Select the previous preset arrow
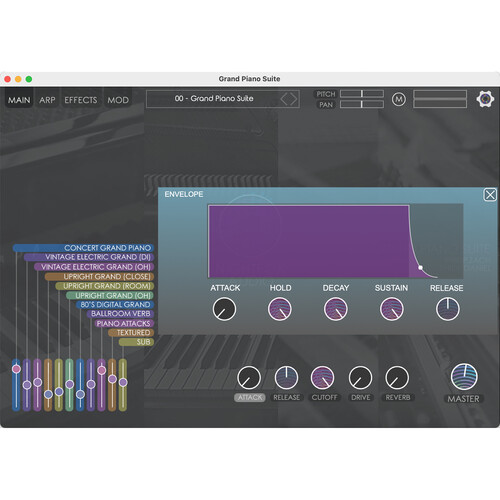 [x=284, y=99]
